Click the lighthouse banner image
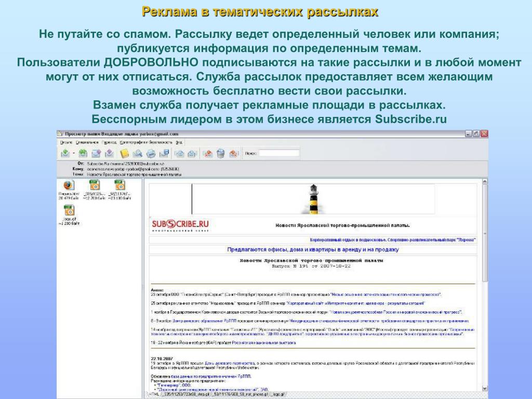The width and height of the screenshot is (532, 399). coord(313,199)
